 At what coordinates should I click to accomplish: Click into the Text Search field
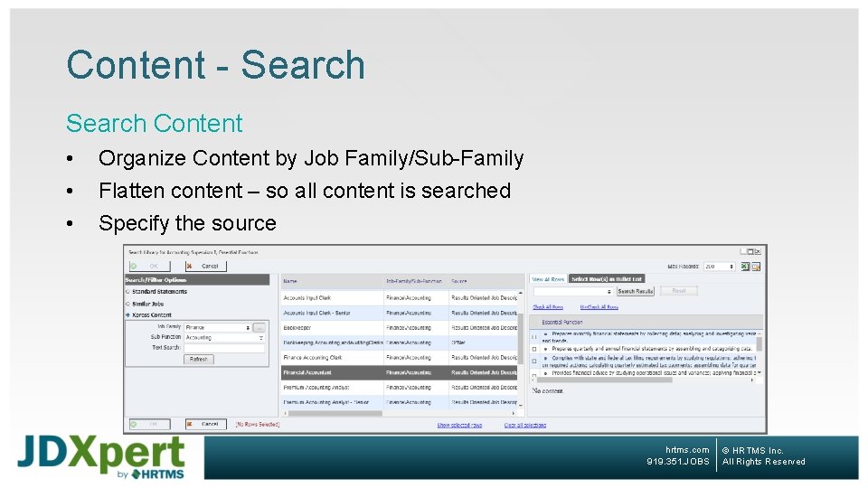click(224, 347)
